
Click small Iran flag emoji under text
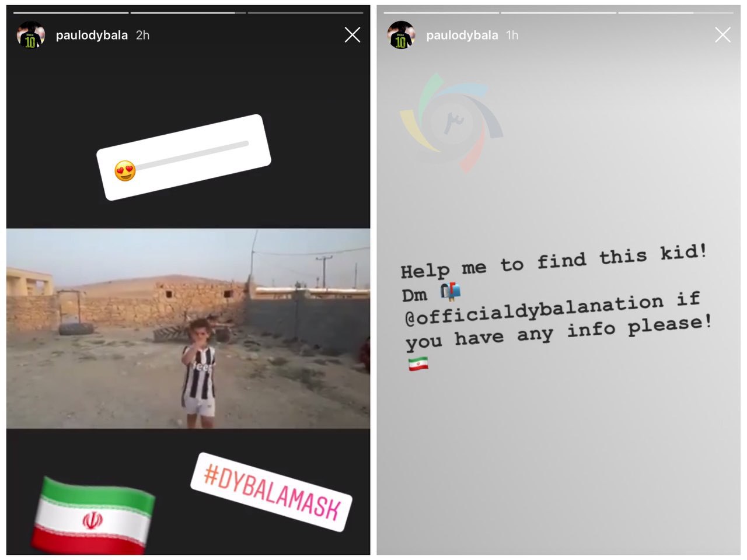click(418, 365)
